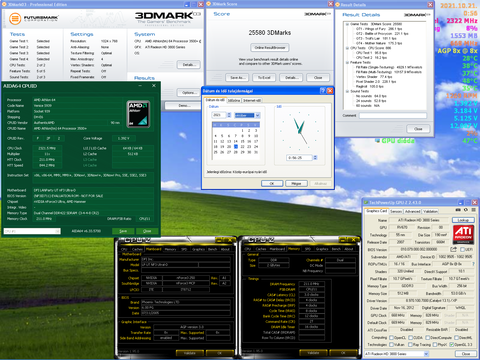Click Validate in the CPU-Z Memory window
This screenshot has width=480, height=360.
pos(313,353)
